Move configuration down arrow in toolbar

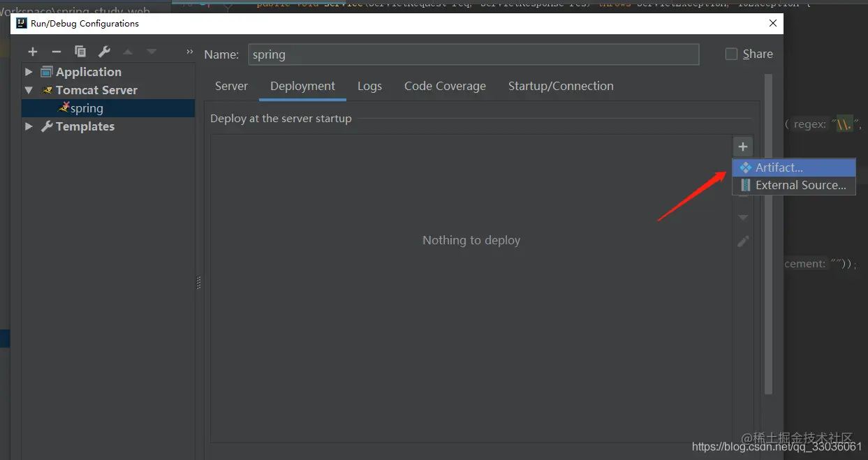152,52
